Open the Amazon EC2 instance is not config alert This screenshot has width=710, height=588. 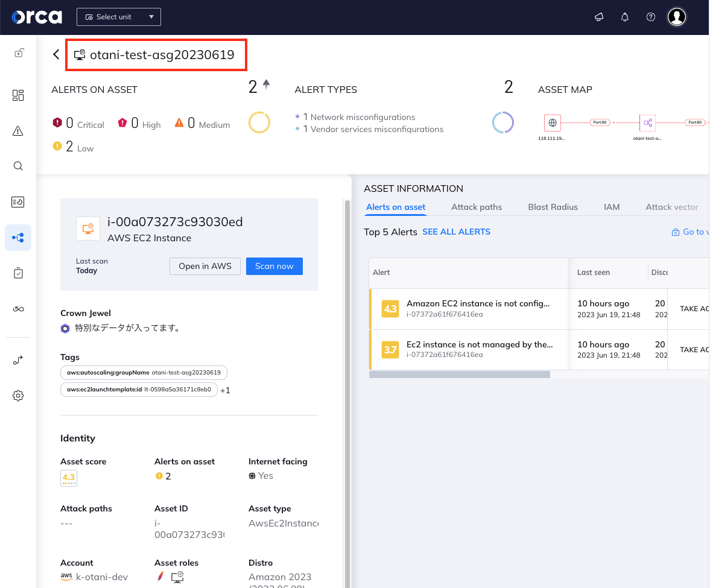[x=478, y=303]
